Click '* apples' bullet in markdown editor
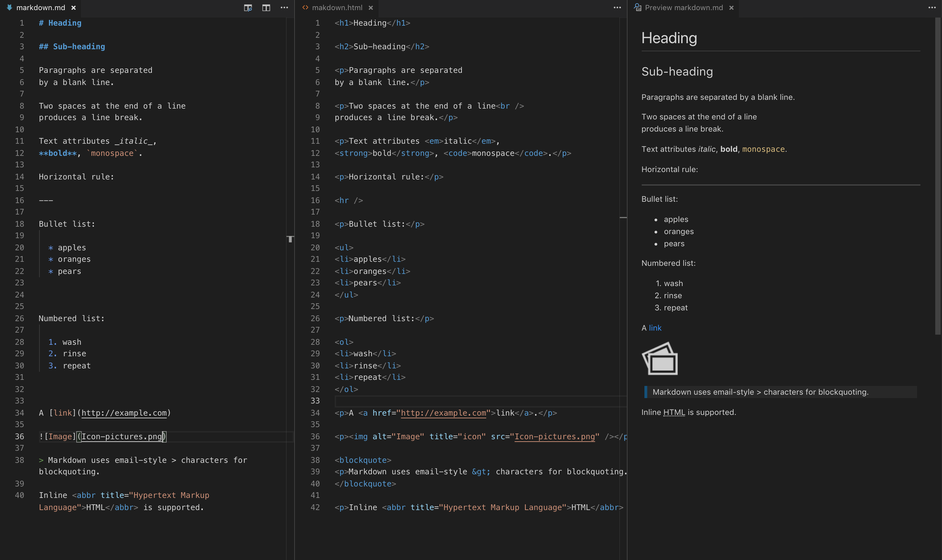The height and width of the screenshot is (560, 942). point(67,248)
